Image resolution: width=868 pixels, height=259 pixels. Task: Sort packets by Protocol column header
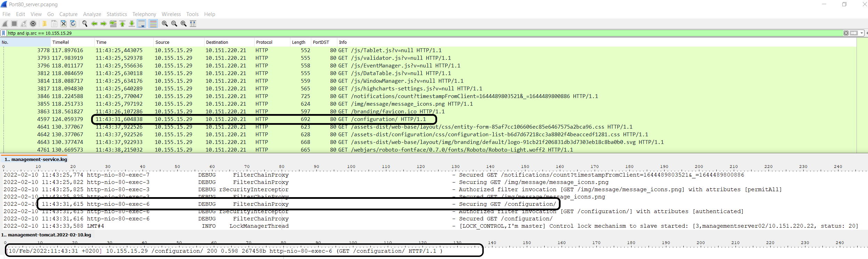click(264, 42)
